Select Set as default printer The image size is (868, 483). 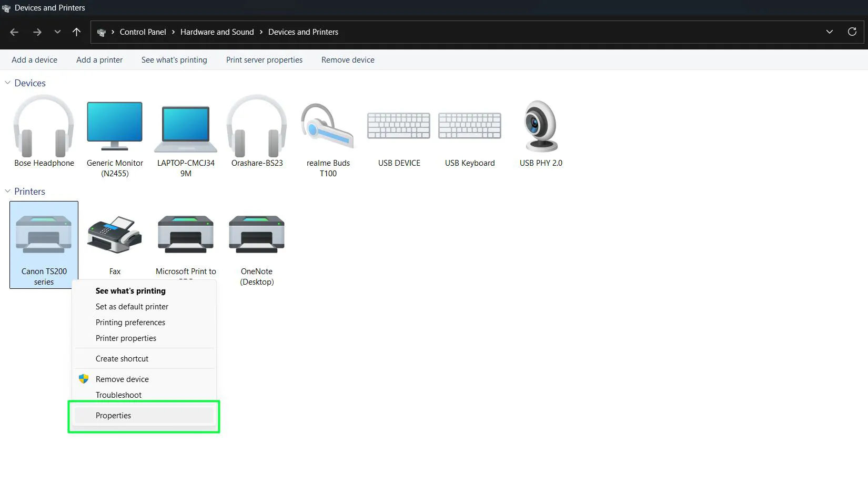pos(132,306)
